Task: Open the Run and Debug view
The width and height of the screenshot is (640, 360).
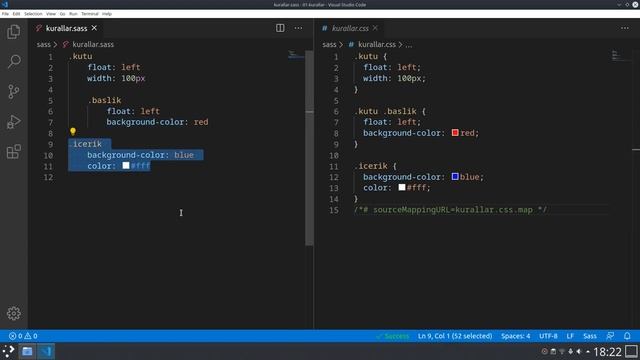Action: [x=13, y=122]
